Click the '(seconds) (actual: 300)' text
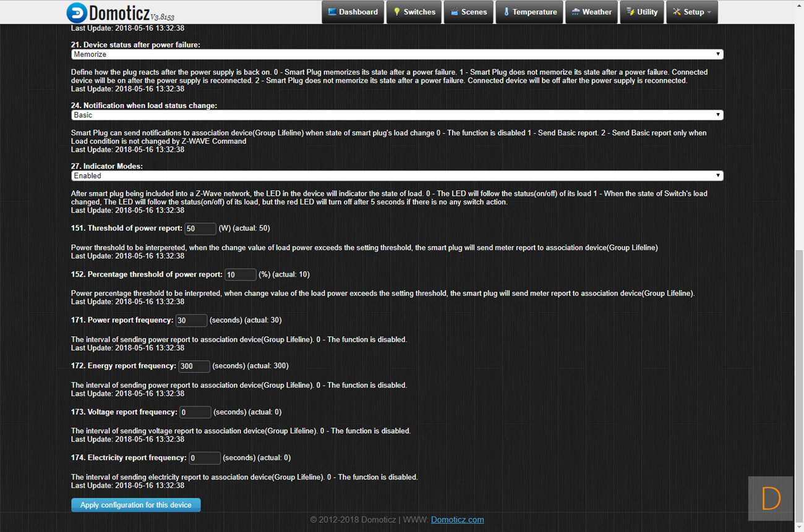The width and height of the screenshot is (804, 532). [250, 366]
